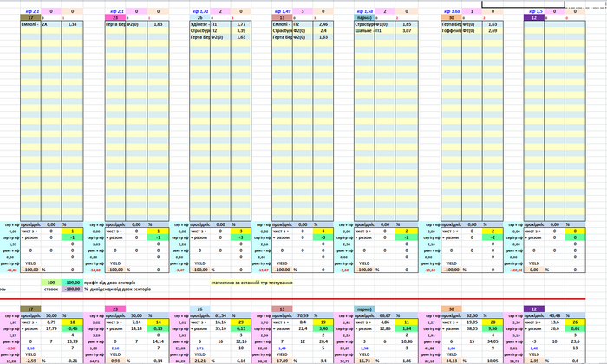Click the red value '-9,47'
607x364 pixels.
tap(179, 270)
